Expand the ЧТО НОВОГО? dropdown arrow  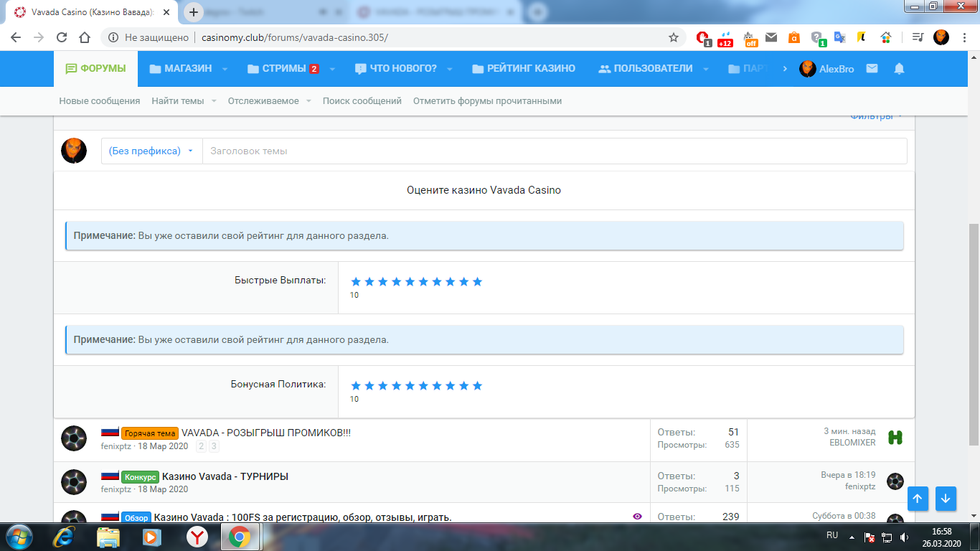click(450, 70)
